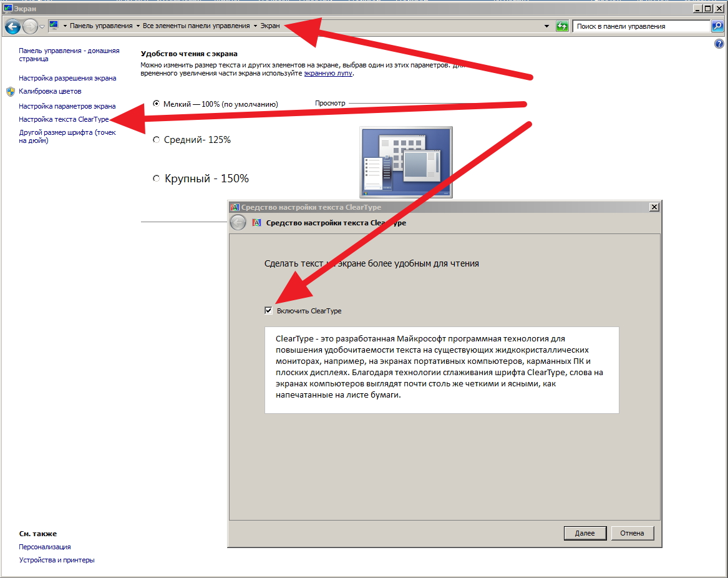Open Настройка разрешения экрана link
The height and width of the screenshot is (578, 728).
67,78
